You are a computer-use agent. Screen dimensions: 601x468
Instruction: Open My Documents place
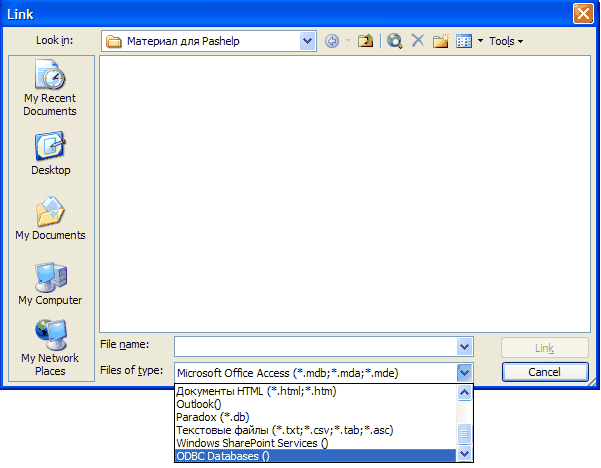[x=50, y=219]
